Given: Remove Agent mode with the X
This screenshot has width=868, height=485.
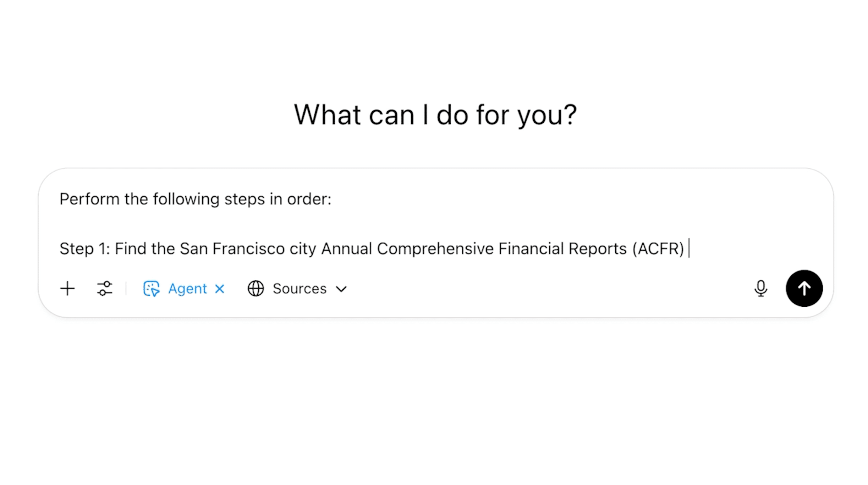Looking at the screenshot, I should coord(220,289).
